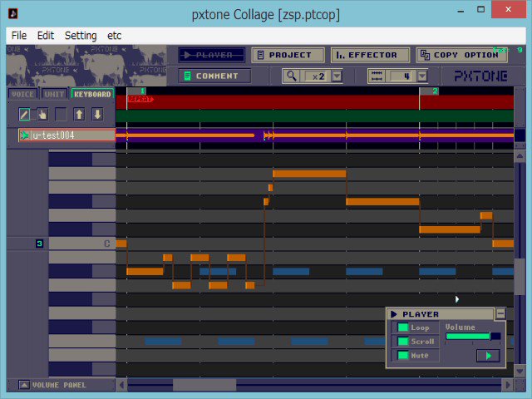Toggle the Loop option in Player
Image resolution: width=532 pixels, height=399 pixels.
(x=403, y=328)
